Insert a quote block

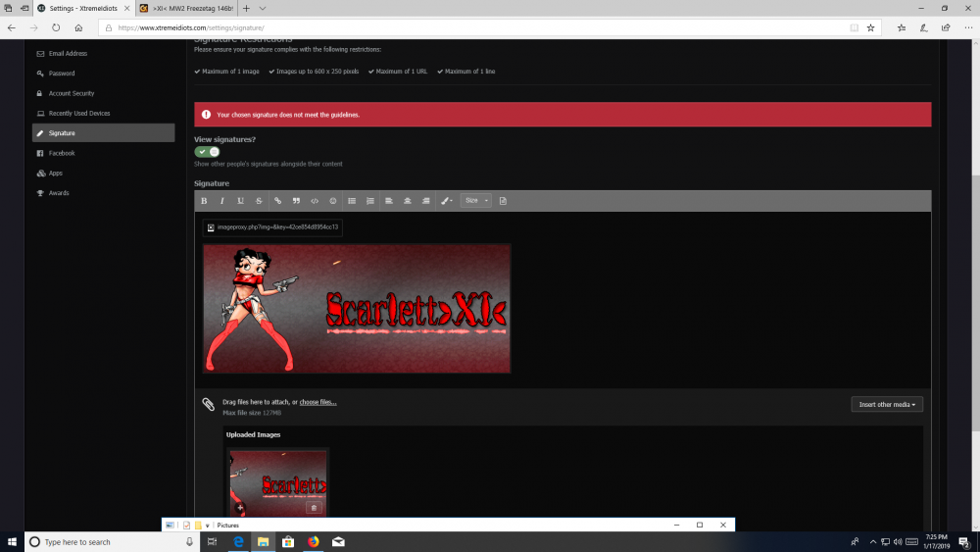[x=296, y=201]
